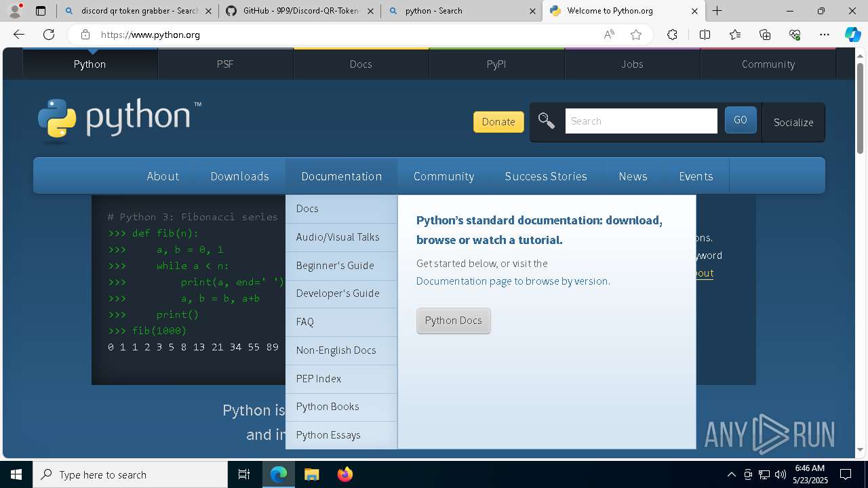Open the notification center icon
868x488 pixels.
846,474
